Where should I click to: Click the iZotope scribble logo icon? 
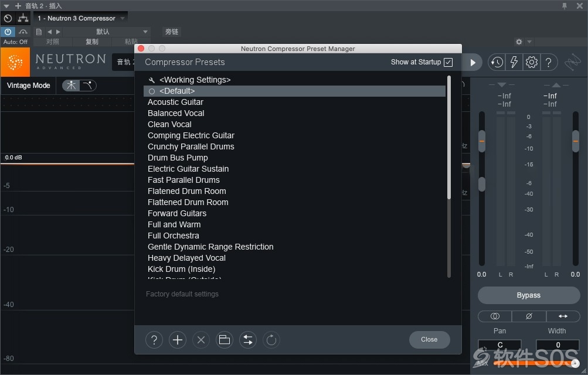pos(573,62)
